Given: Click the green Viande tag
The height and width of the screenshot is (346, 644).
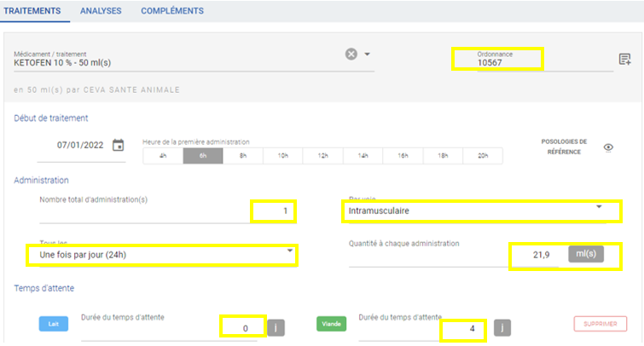Looking at the screenshot, I should pyautogui.click(x=331, y=324).
